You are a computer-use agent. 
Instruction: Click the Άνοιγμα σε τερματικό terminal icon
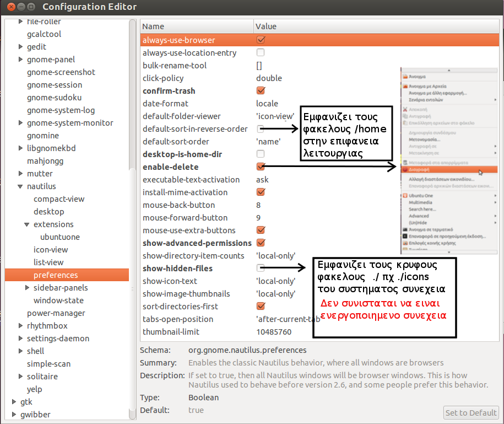pyautogui.click(x=405, y=229)
